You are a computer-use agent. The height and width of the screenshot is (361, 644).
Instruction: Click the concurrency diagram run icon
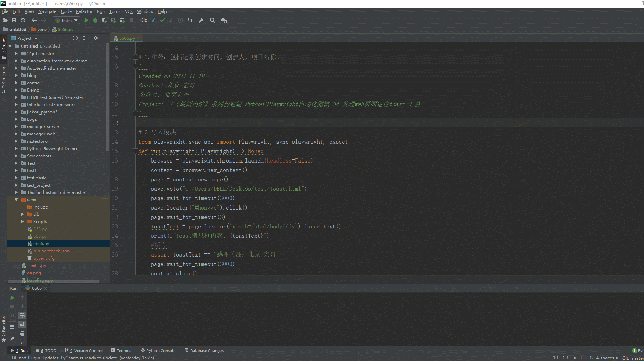pos(122,20)
